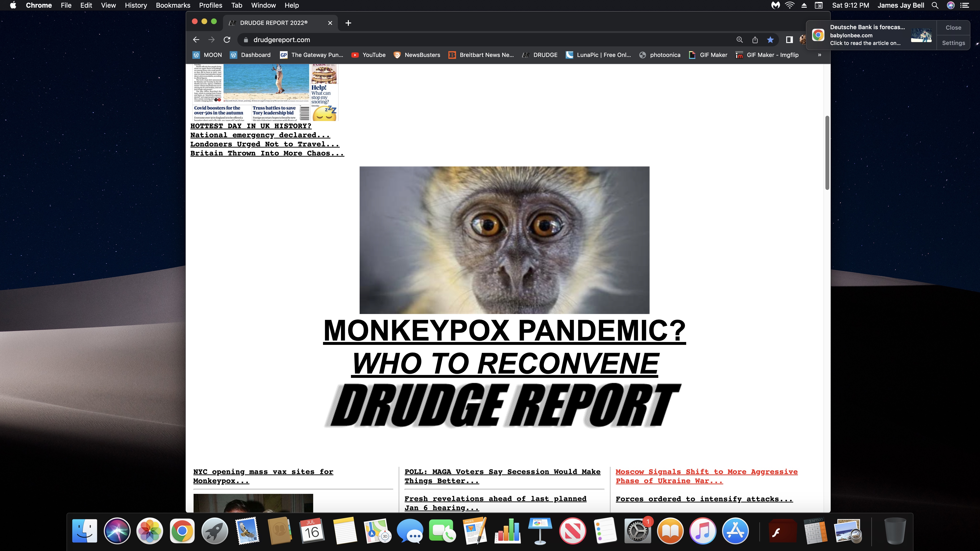Open Launchpad from the Dock
Image resolution: width=980 pixels, height=551 pixels.
215,531
